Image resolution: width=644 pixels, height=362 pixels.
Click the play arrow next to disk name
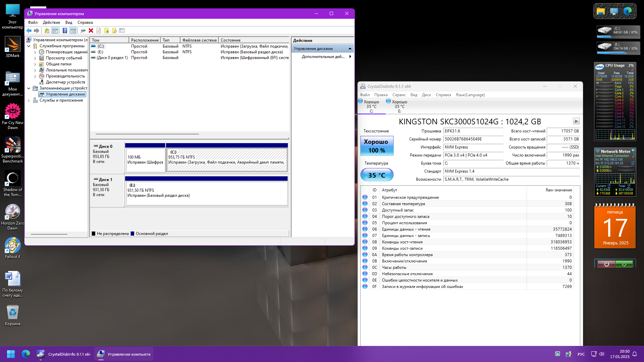[576, 121]
